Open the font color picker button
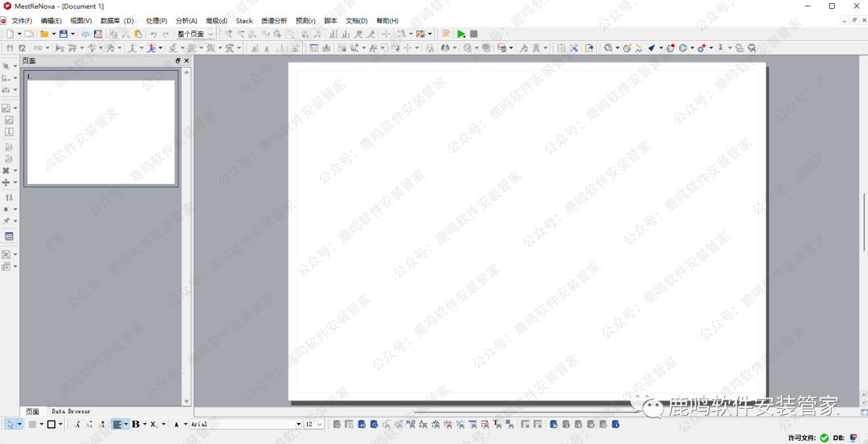 click(176, 424)
